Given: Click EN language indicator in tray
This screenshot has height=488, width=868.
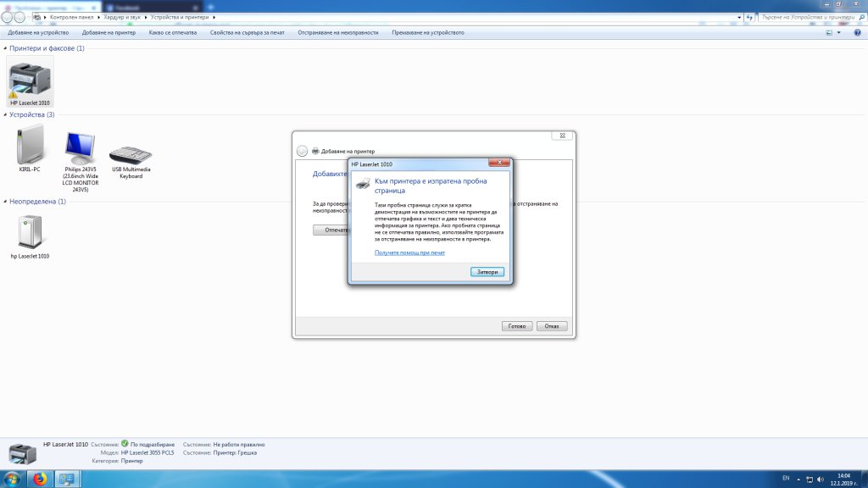Looking at the screenshot, I should click(786, 478).
